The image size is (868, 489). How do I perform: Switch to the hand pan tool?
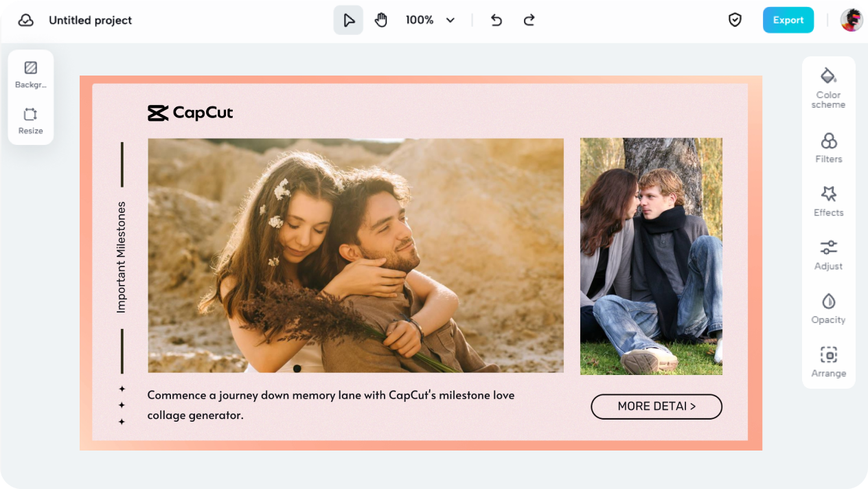click(x=381, y=21)
